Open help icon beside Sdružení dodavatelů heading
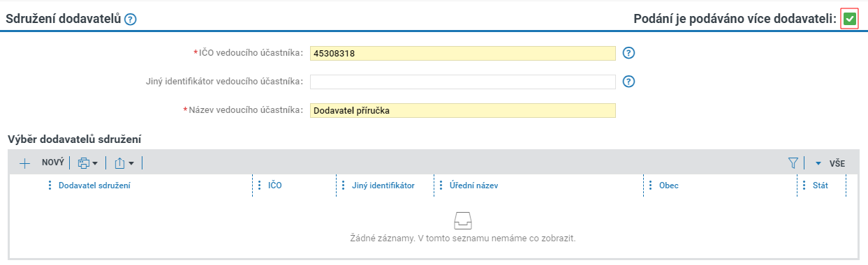868x265 pixels. [130, 20]
